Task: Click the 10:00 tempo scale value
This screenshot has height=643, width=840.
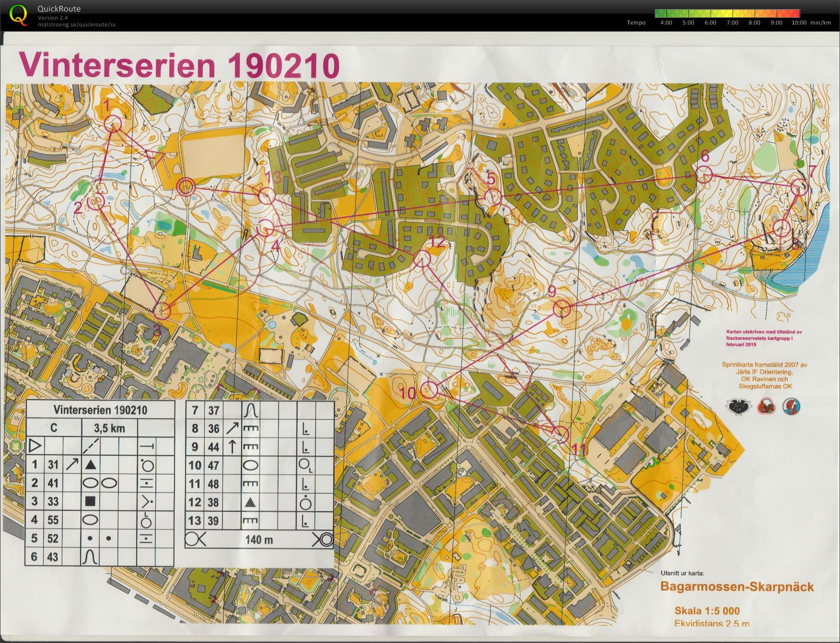Action: [x=799, y=23]
